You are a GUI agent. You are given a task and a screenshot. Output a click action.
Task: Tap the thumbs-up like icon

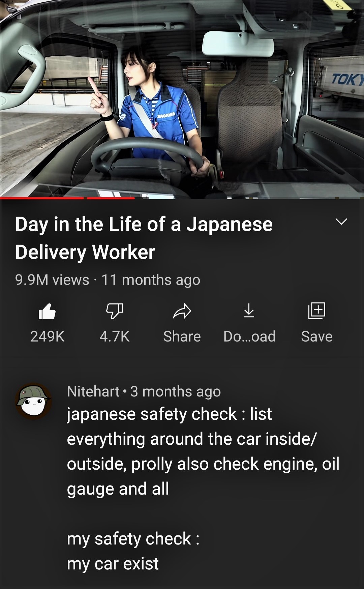pos(47,311)
